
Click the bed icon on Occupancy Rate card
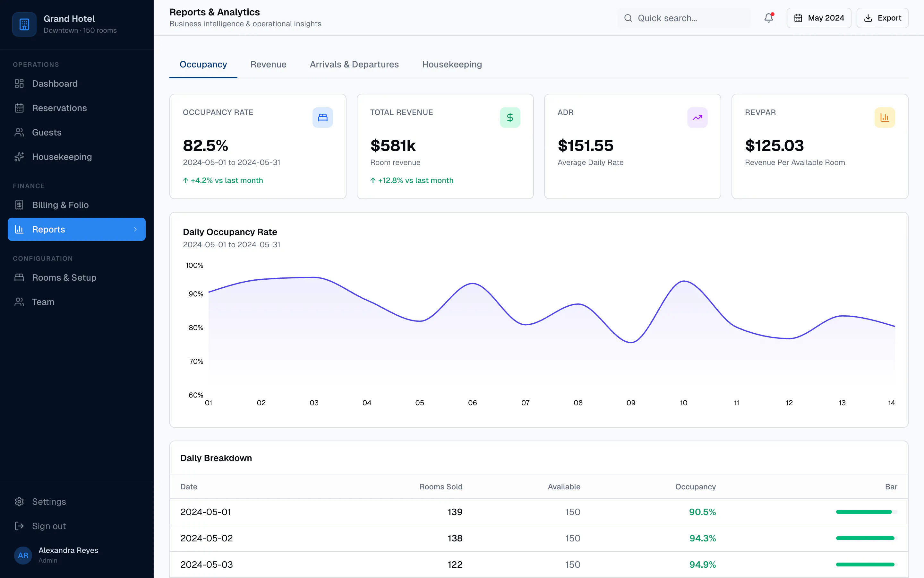(323, 117)
